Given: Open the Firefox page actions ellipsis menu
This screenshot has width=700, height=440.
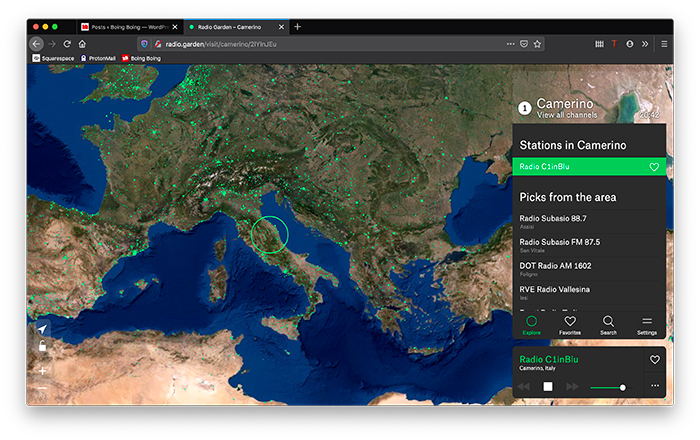Looking at the screenshot, I should pos(511,44).
